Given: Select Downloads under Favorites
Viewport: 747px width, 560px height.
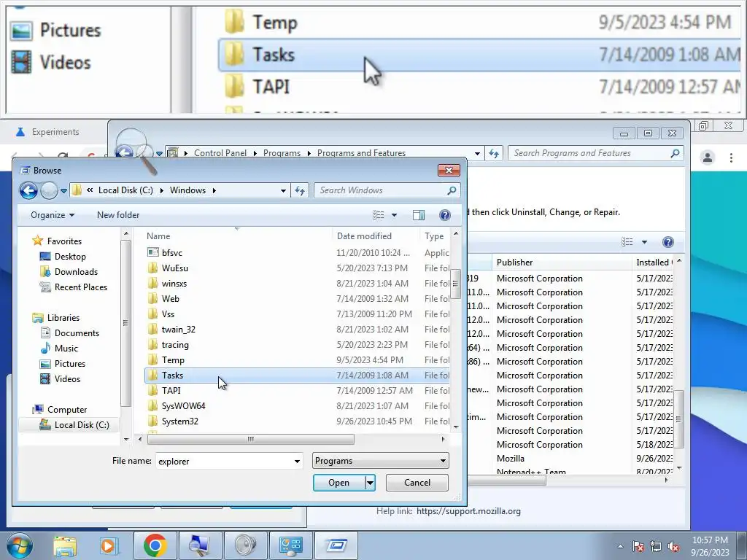Looking at the screenshot, I should [x=76, y=272].
